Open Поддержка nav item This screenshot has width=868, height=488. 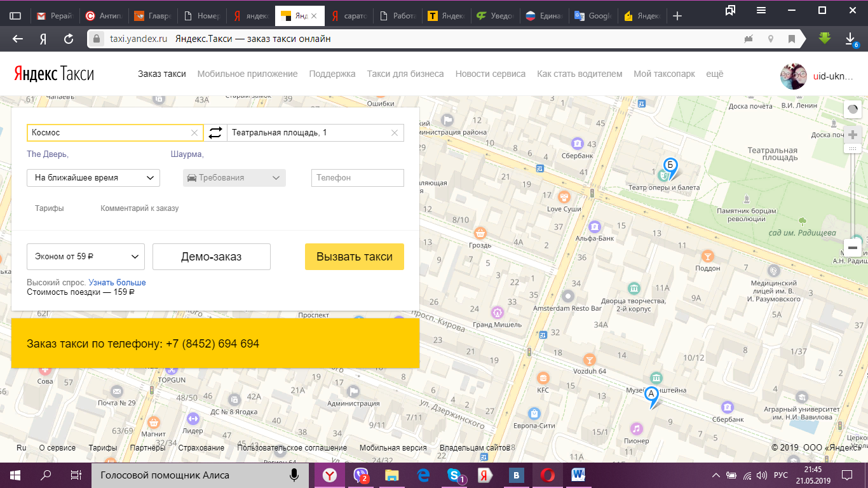coord(332,74)
